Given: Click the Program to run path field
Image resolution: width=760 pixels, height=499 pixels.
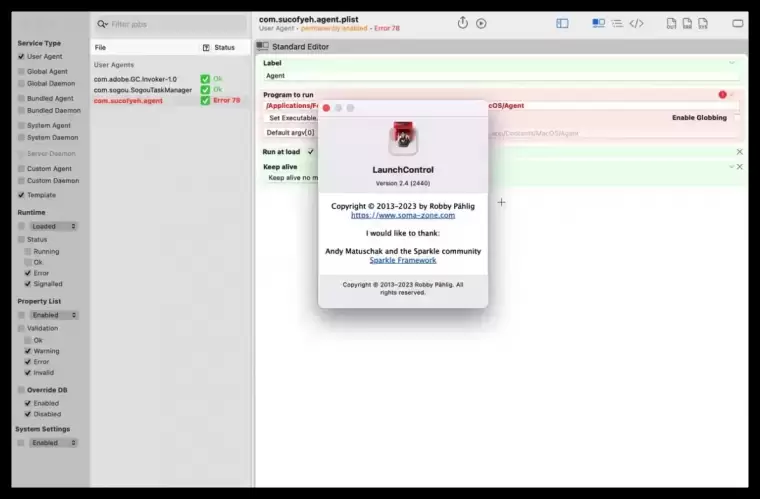Looking at the screenshot, I should pyautogui.click(x=502, y=106).
